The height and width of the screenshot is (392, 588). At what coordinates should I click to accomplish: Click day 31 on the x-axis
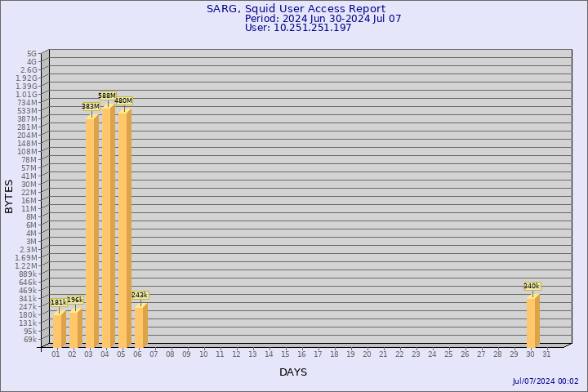click(546, 354)
